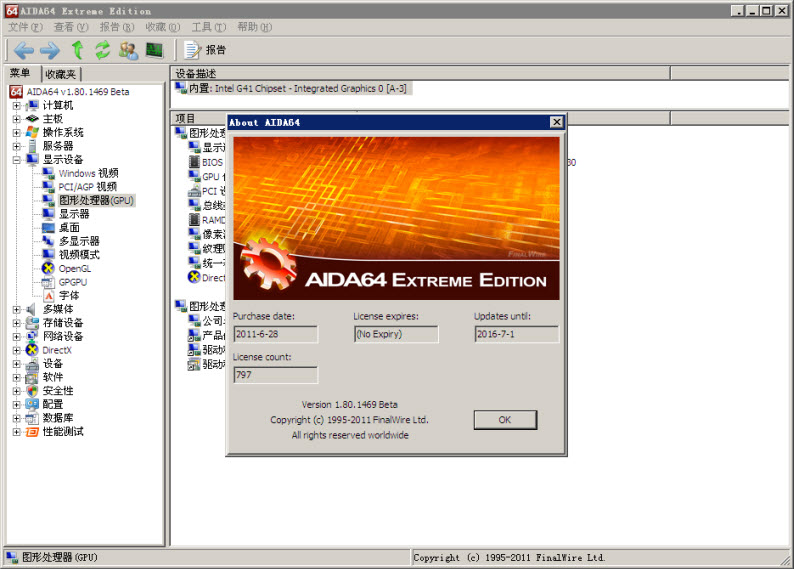Click the 设备描述 column header
Image resolution: width=794 pixels, height=569 pixels.
click(420, 73)
